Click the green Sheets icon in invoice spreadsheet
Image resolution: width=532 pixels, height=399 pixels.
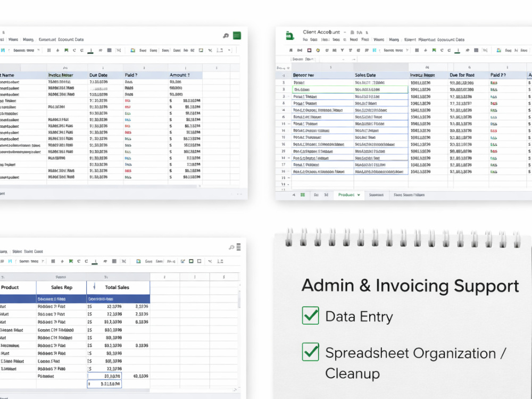point(237,36)
